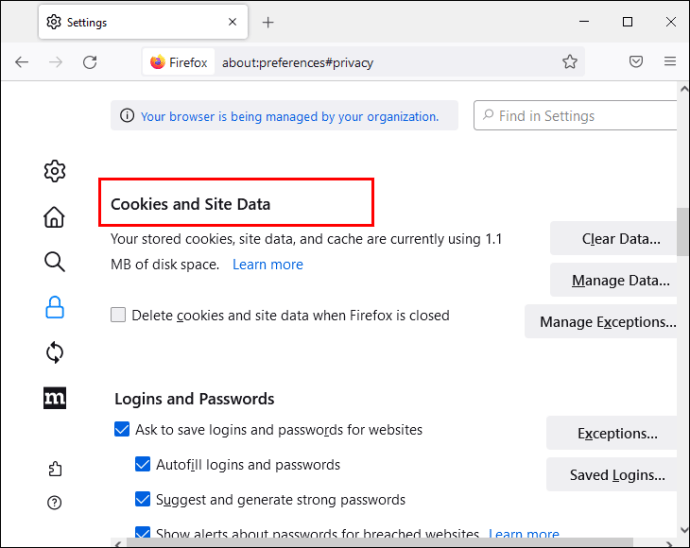690x548 pixels.
Task: Open General settings gear icon in sidebar
Action: pos(55,171)
